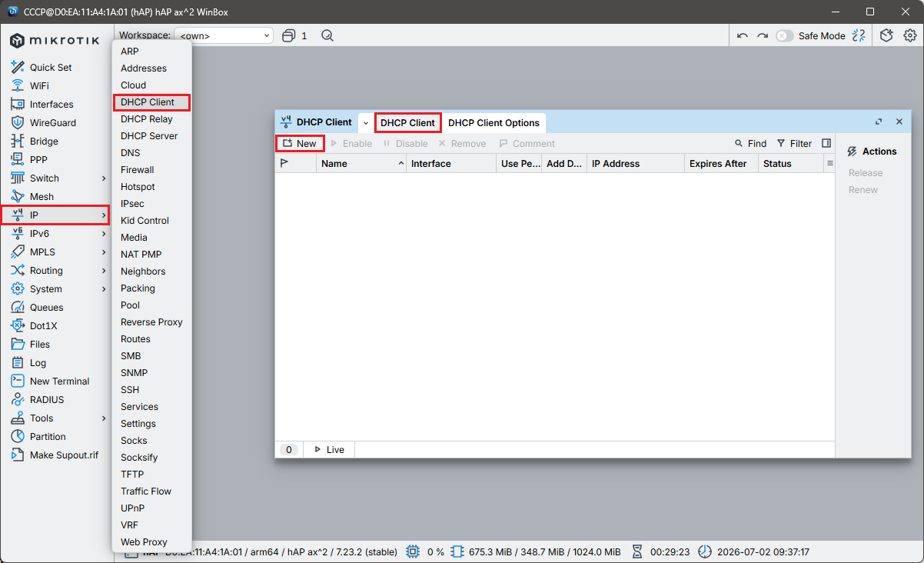Click the Status column header

coord(791,163)
